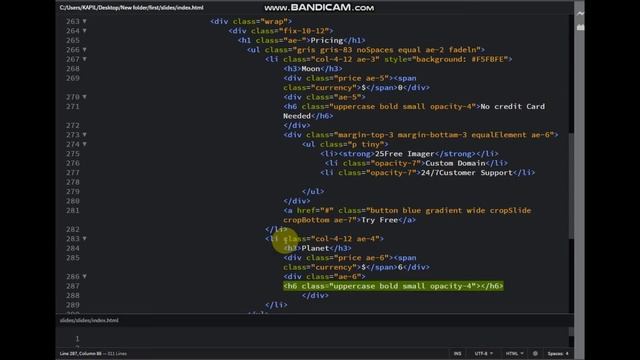The height and width of the screenshot is (360, 640).
Task: Fold the div ae-6 block, line 286
Action: [84, 276]
